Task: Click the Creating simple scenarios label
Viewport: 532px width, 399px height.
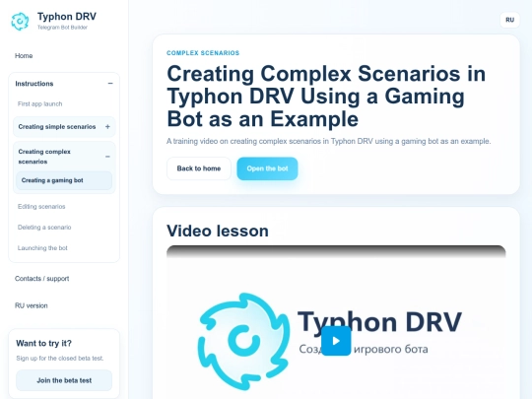Action: (57, 126)
